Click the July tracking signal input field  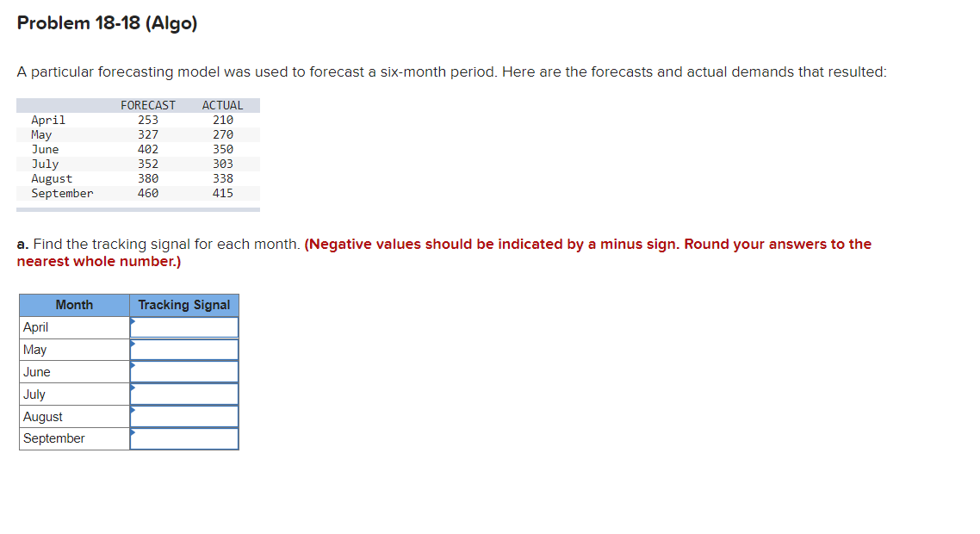[x=184, y=394]
